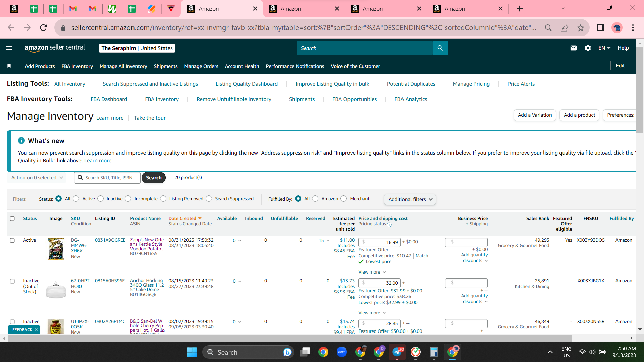Open the Calculator app in the taskbar

[x=434, y=352]
